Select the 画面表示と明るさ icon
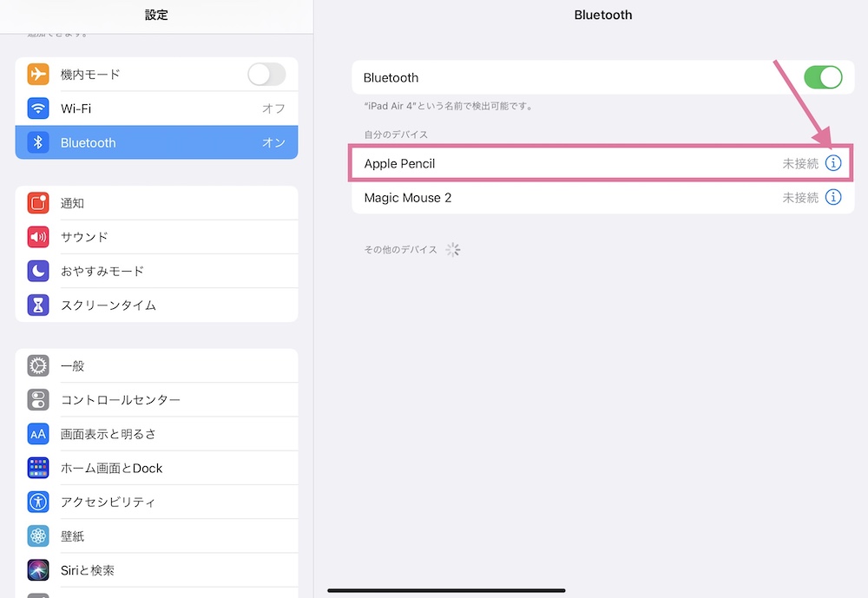Viewport: 868px width, 598px height. pos(37,433)
